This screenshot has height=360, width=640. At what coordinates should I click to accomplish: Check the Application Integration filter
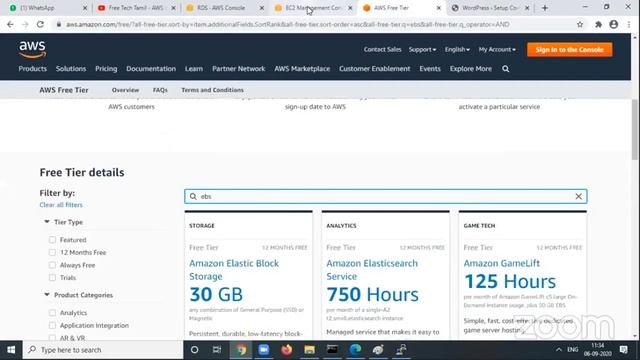pos(52,326)
